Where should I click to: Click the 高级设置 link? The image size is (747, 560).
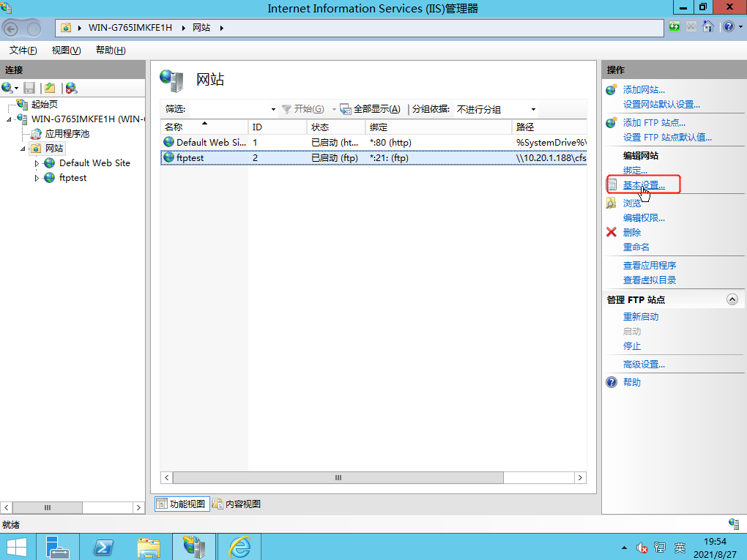644,365
